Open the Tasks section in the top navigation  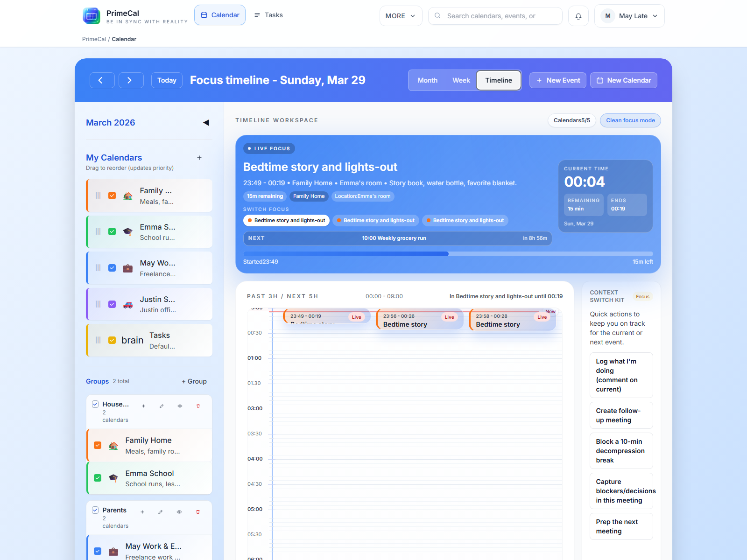(x=268, y=14)
